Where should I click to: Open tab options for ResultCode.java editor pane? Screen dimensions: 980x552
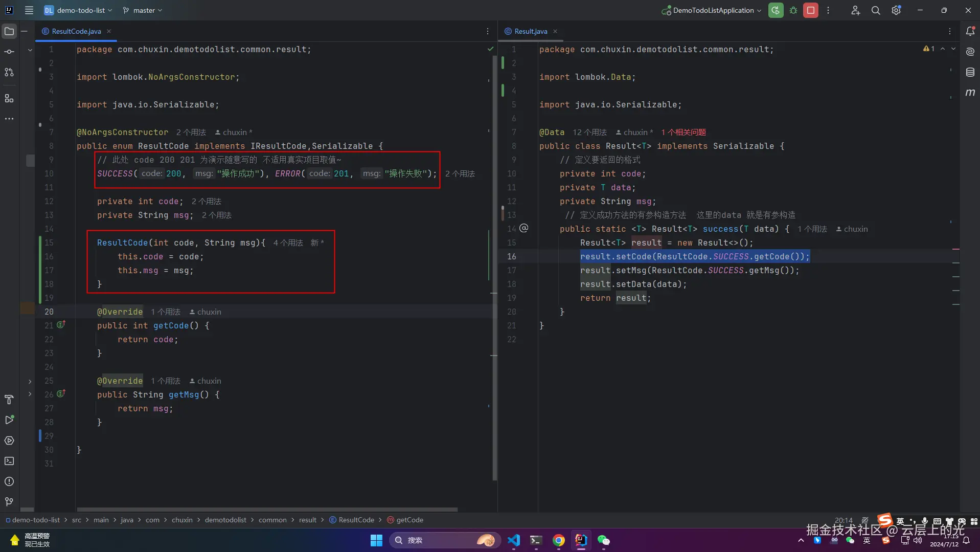click(488, 31)
